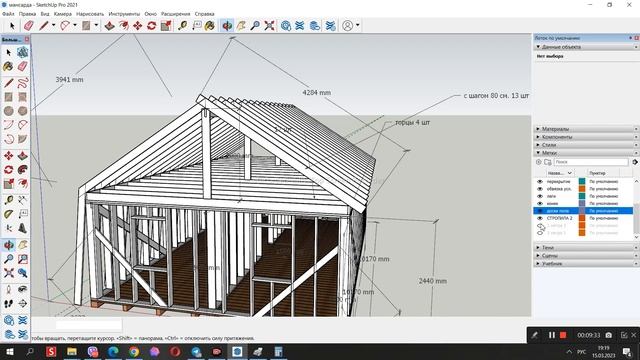Screen dimensions: 640x360
Task: Choose the Offset tool in top toolbar
Action: click(124, 26)
